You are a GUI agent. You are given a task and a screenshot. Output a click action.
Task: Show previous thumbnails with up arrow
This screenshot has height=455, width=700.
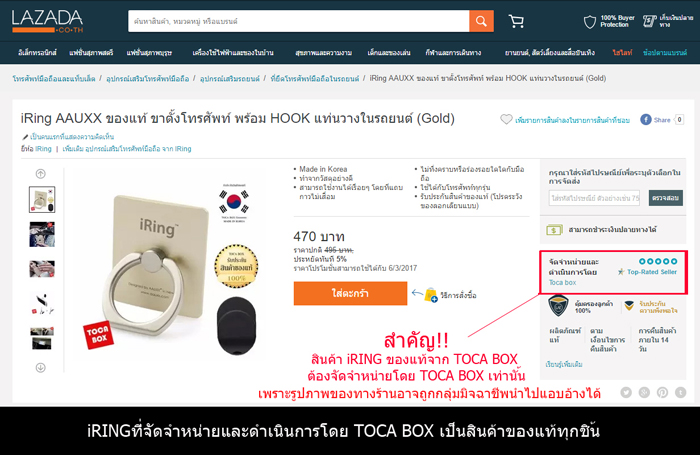click(x=41, y=174)
